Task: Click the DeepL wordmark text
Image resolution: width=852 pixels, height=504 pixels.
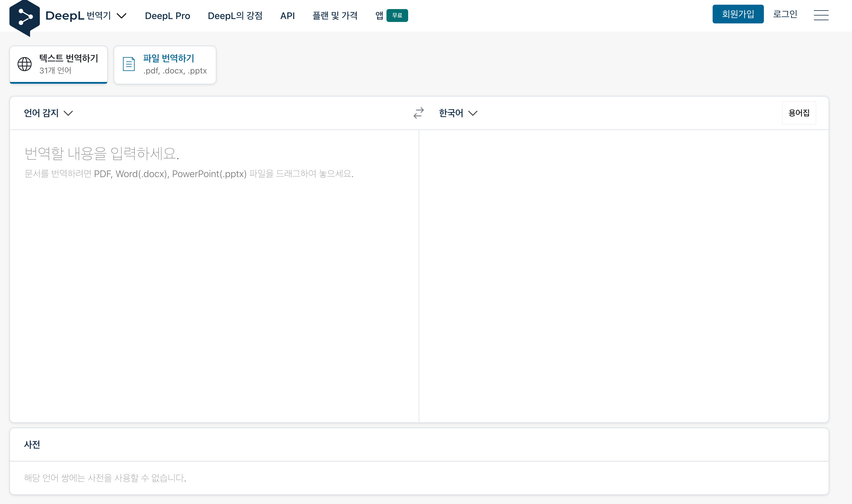Action: pyautogui.click(x=64, y=16)
